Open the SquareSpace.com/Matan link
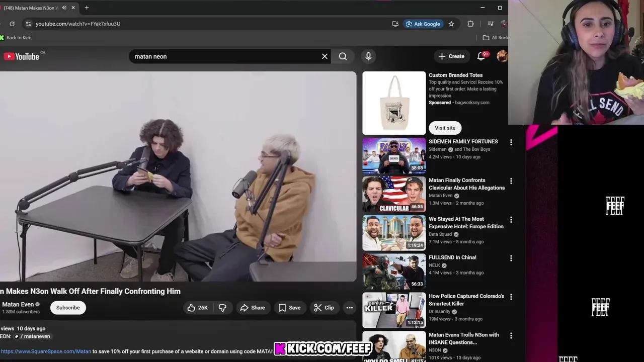Viewport: 644px width, 362px height. [46, 351]
